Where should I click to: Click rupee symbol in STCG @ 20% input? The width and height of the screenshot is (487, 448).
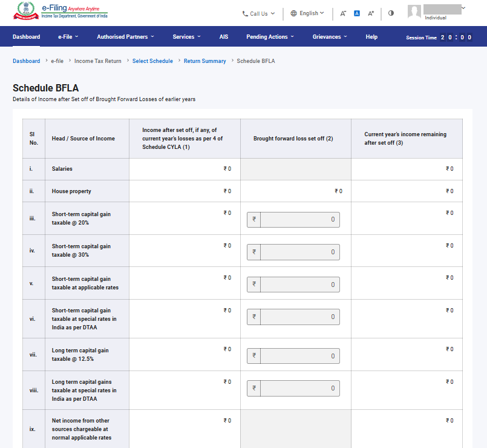point(253,220)
